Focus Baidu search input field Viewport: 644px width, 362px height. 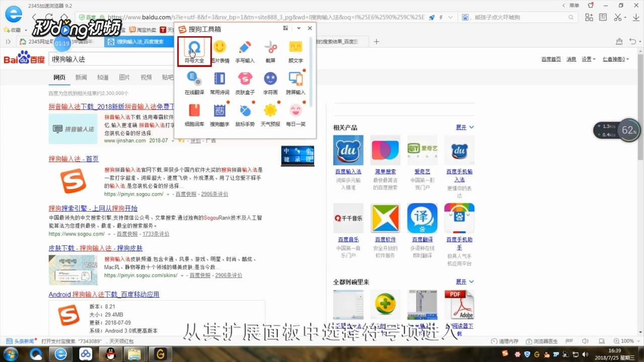click(112, 59)
